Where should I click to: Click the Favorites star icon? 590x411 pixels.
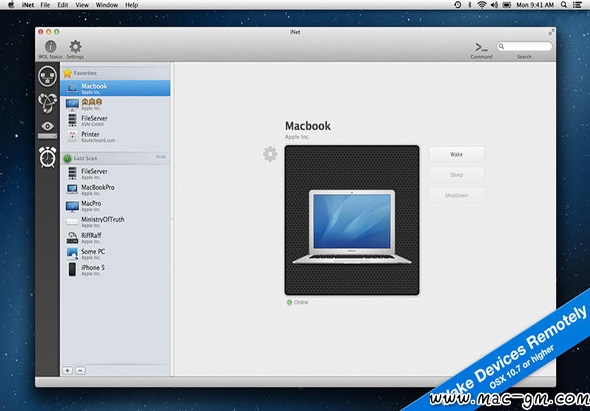tap(67, 73)
